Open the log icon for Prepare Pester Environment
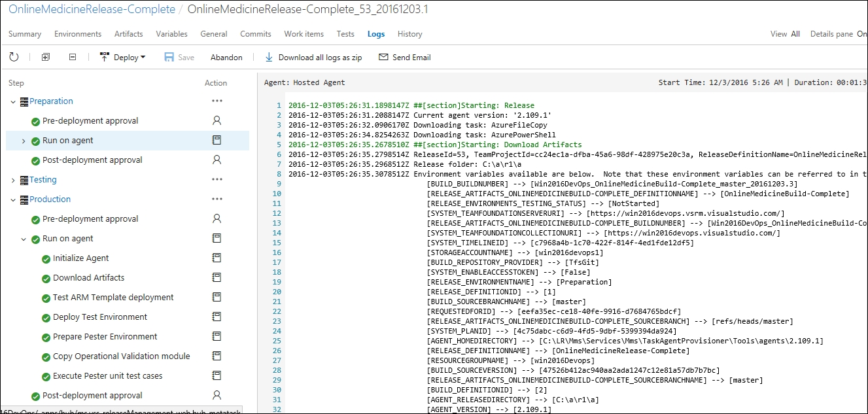This screenshot has height=414, width=868. pos(217,337)
